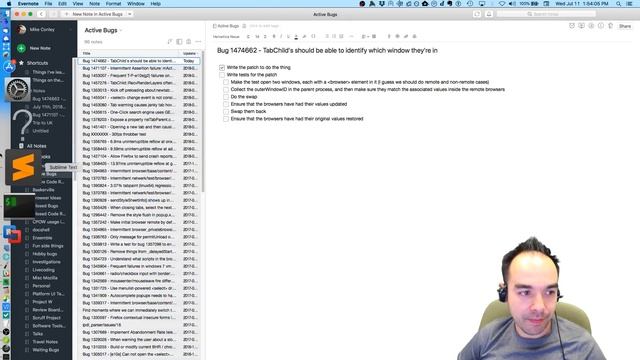640x360 pixels.
Task: Set a reminder with the alarm clock icon
Action: [x=572, y=26]
